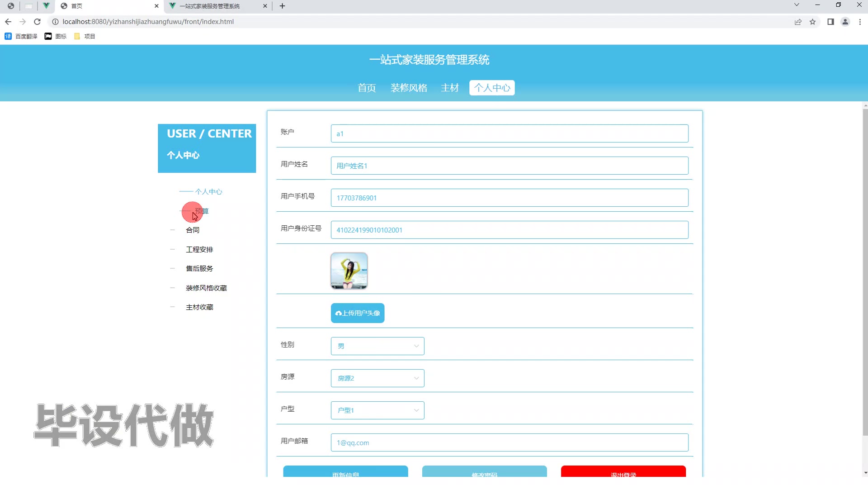Reload the page with refresh icon

pos(38,22)
